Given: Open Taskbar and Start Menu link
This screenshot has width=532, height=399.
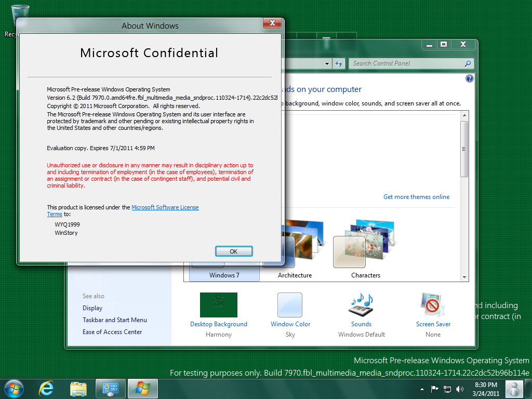Looking at the screenshot, I should pos(114,320).
